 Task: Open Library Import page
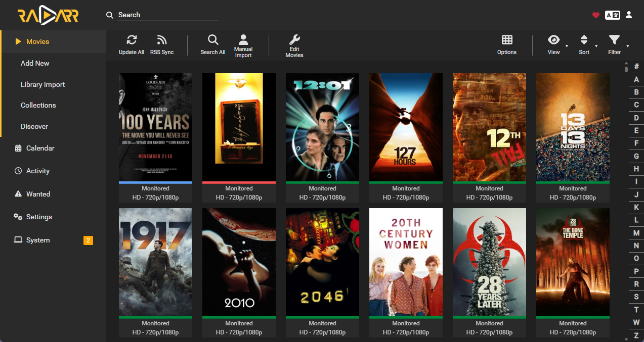tap(53, 84)
